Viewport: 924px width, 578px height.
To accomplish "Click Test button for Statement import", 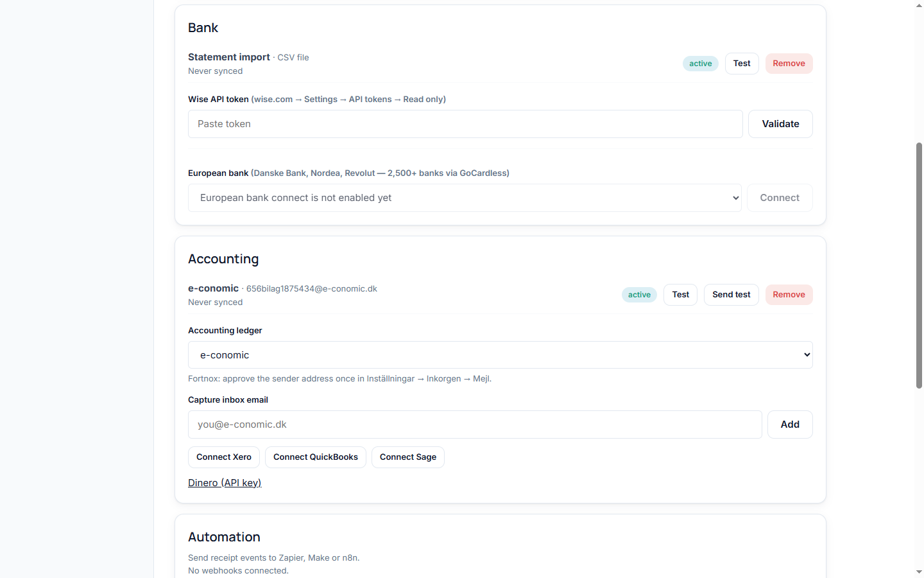I will click(742, 64).
